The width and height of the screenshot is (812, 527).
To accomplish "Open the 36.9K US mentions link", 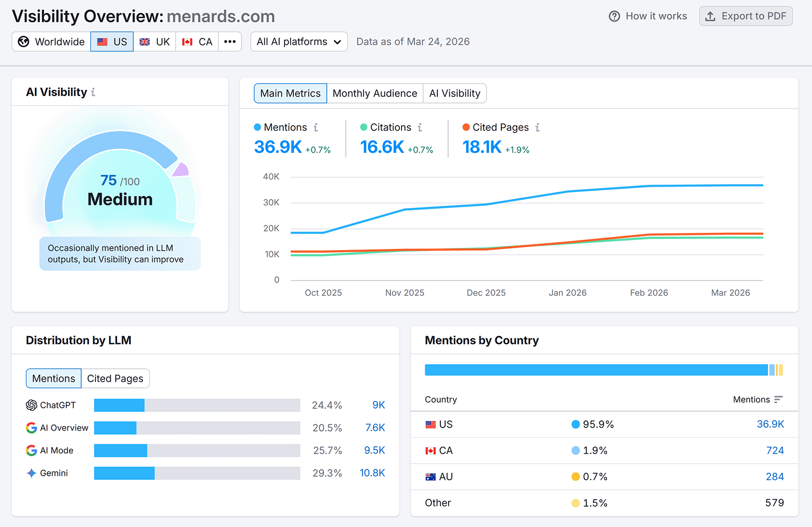I will click(770, 424).
